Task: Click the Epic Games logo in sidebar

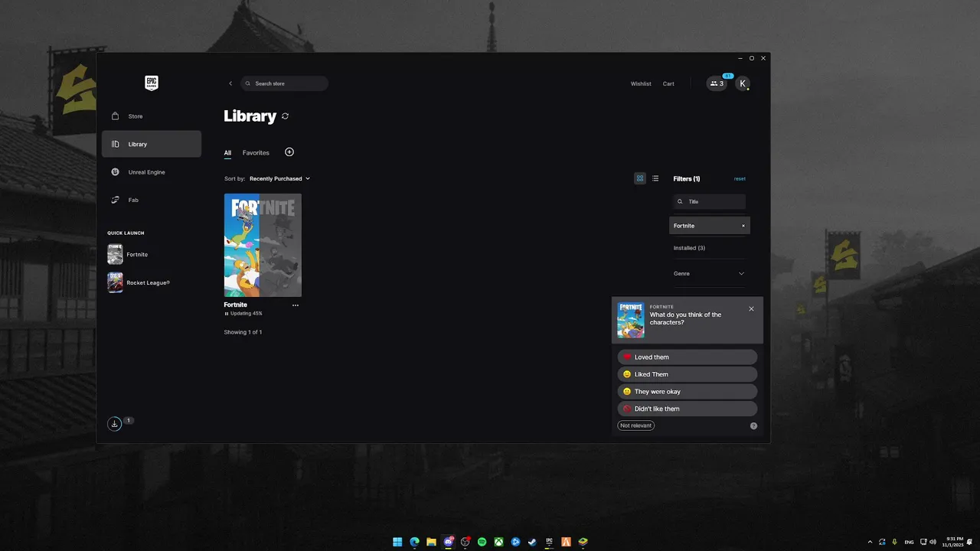Action: click(x=152, y=83)
